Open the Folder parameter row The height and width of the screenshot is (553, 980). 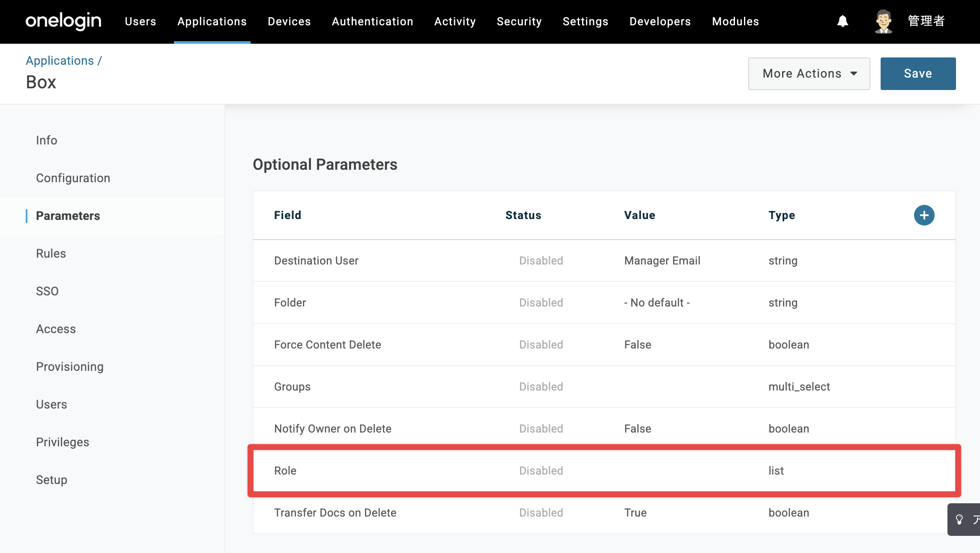pos(604,303)
